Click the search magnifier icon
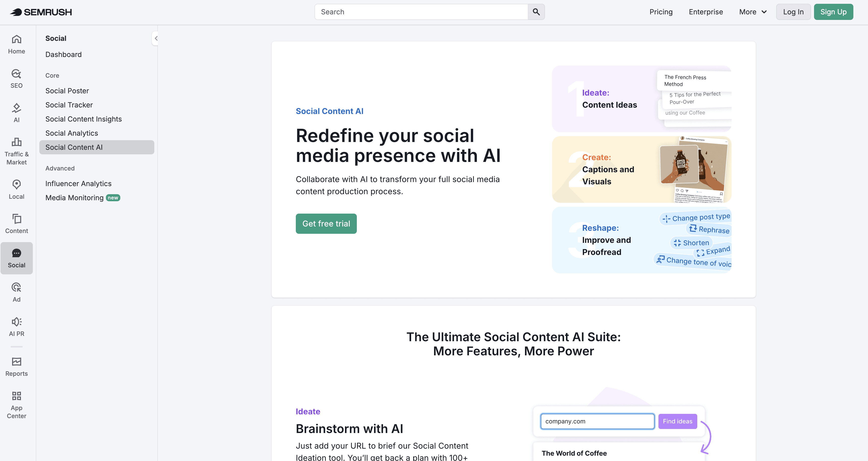Screen dimensions: 868x461 coord(536,12)
